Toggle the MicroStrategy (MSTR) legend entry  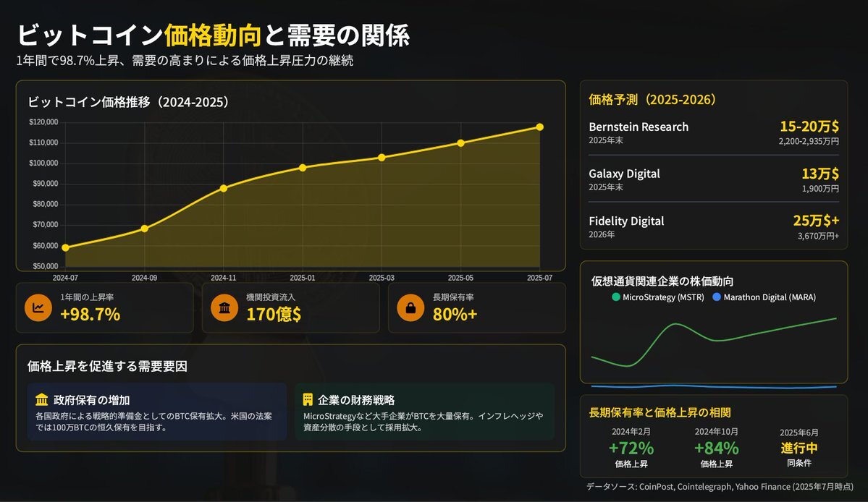657,297
